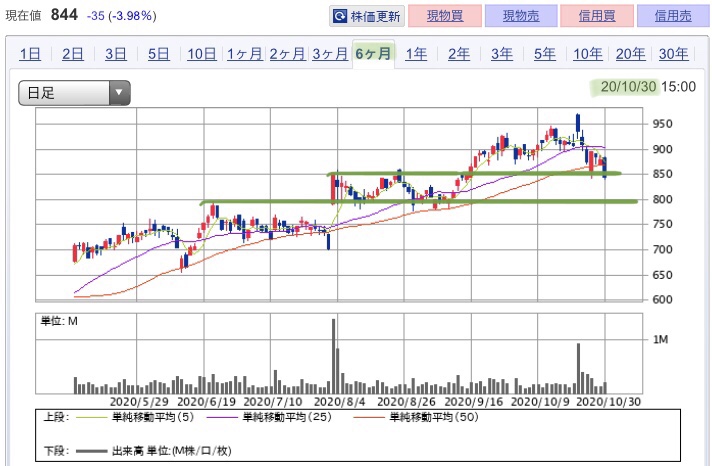Update the stock price with 株価更新
This screenshot has height=466, width=712.
(x=367, y=16)
